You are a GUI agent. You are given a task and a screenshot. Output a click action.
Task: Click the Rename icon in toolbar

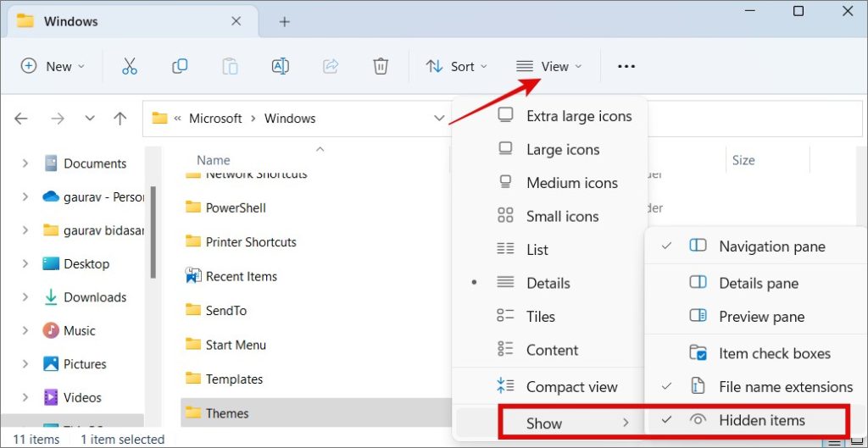coord(281,66)
